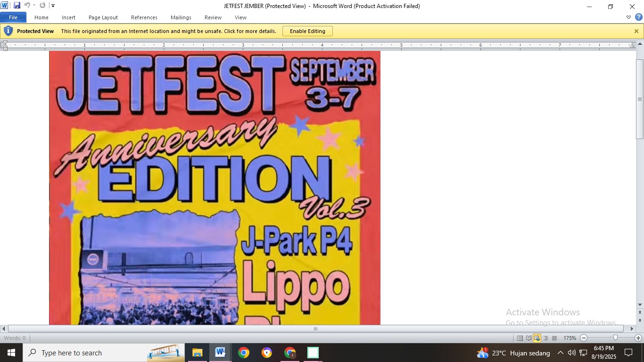Click the horizontal scrollbar left arrow

tap(4, 329)
